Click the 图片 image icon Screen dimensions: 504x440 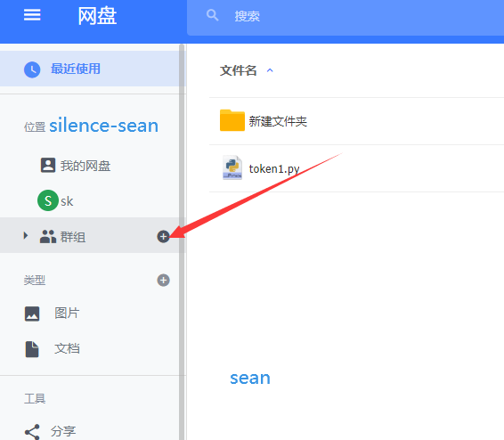click(x=32, y=314)
